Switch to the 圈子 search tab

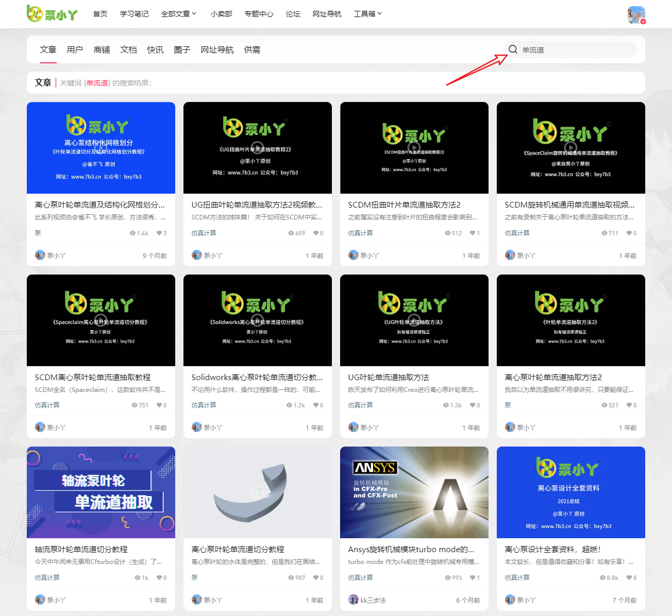(182, 50)
